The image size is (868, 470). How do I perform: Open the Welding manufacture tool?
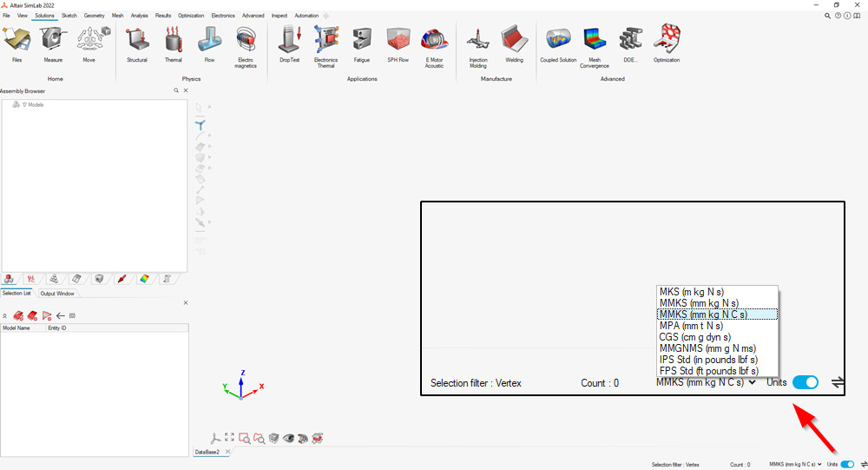(515, 43)
